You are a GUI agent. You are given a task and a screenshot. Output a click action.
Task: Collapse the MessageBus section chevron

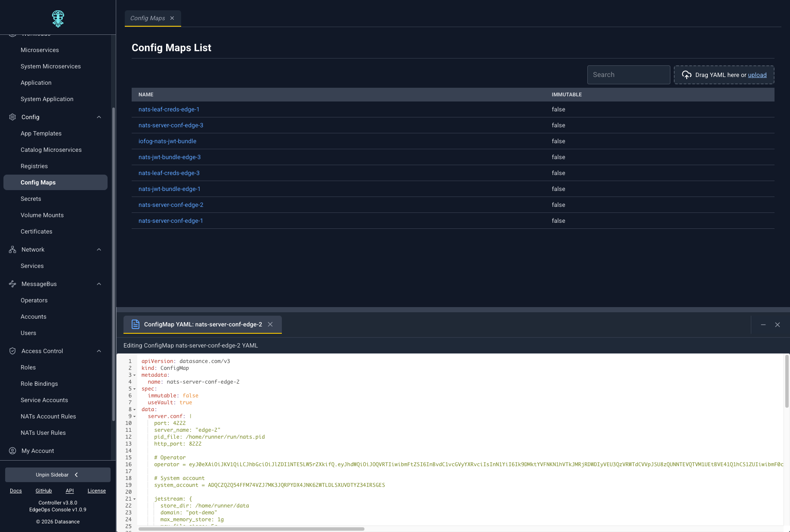pyautogui.click(x=99, y=284)
